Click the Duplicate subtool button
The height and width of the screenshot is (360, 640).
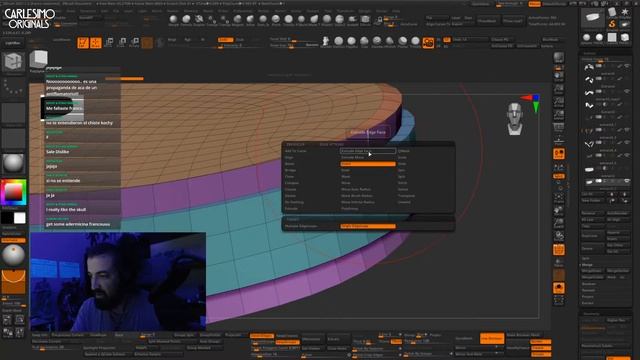[x=592, y=236]
